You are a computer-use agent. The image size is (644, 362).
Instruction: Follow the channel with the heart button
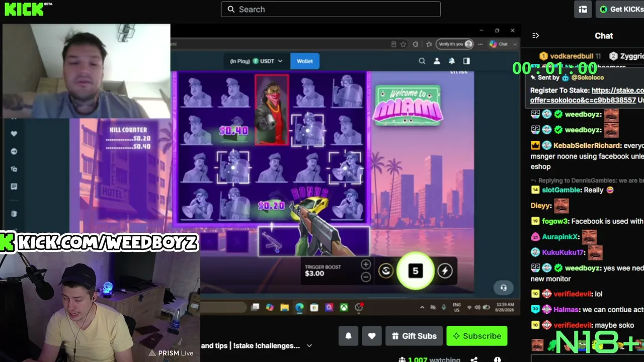[x=372, y=336]
